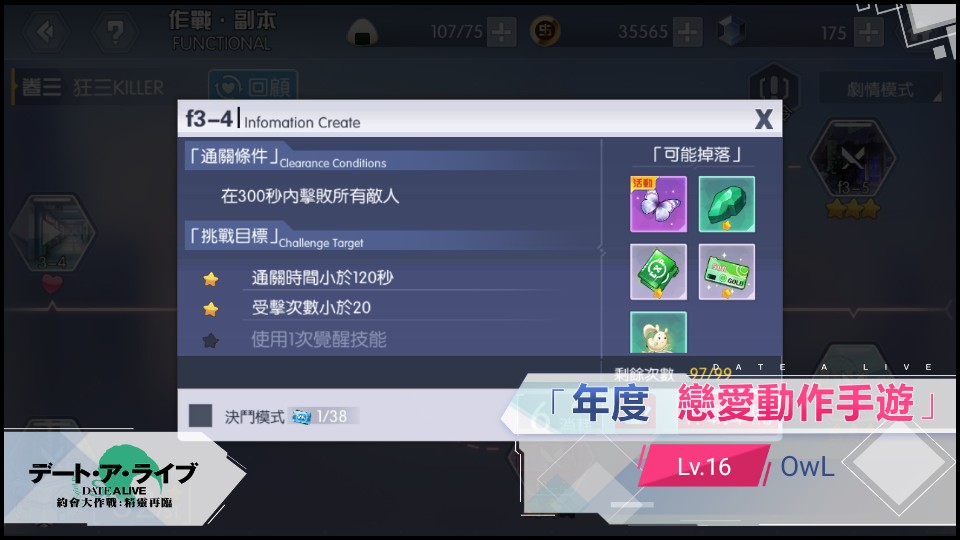
Task: Add stamina with the plus beside 107/75
Action: (501, 32)
